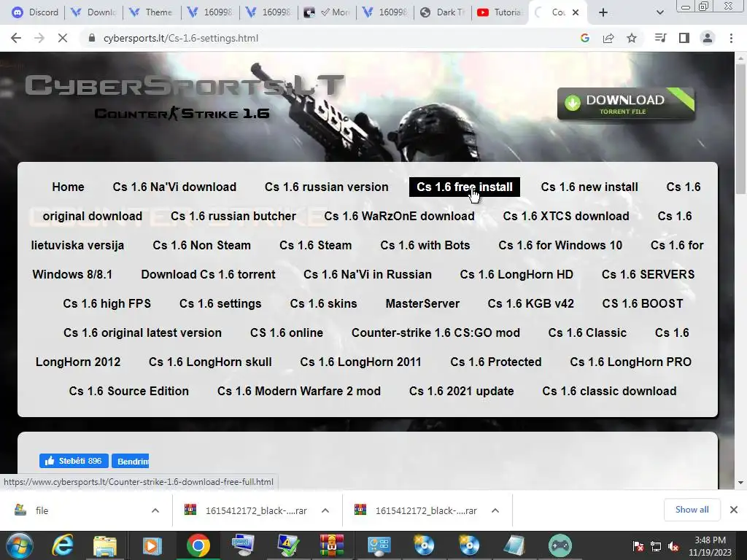Screen dimensions: 747x560
Task: Open Cs 1.6 russian version link
Action: (326, 187)
